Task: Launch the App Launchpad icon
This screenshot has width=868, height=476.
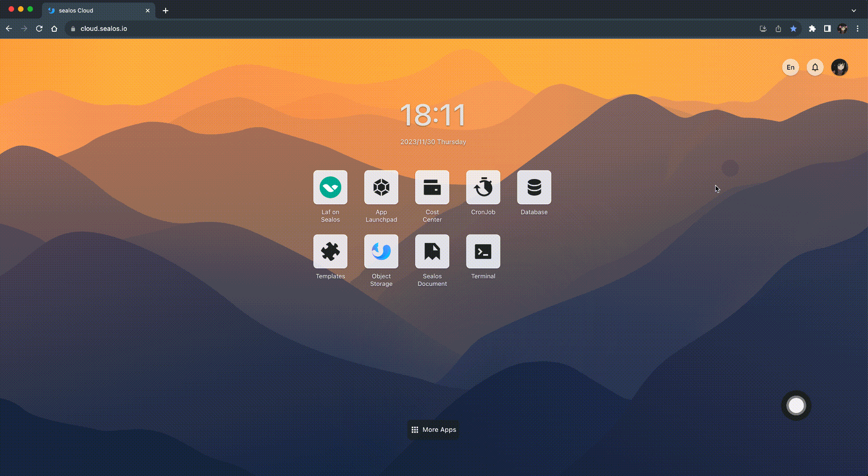Action: coord(381,188)
